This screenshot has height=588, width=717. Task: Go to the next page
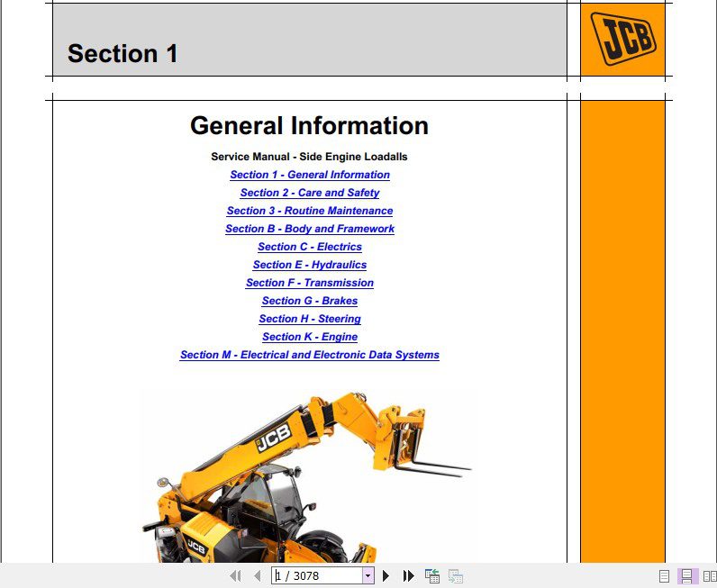click(x=386, y=575)
